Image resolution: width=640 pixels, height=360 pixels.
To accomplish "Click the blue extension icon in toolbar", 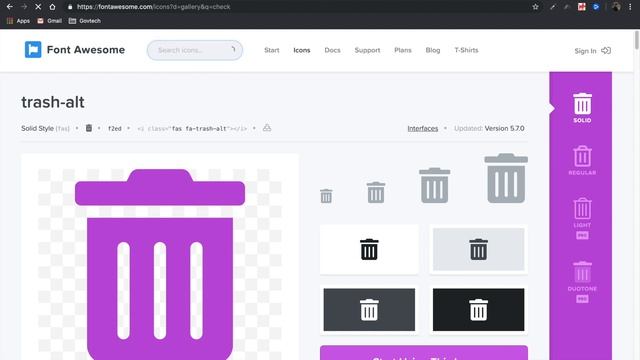I will [596, 7].
